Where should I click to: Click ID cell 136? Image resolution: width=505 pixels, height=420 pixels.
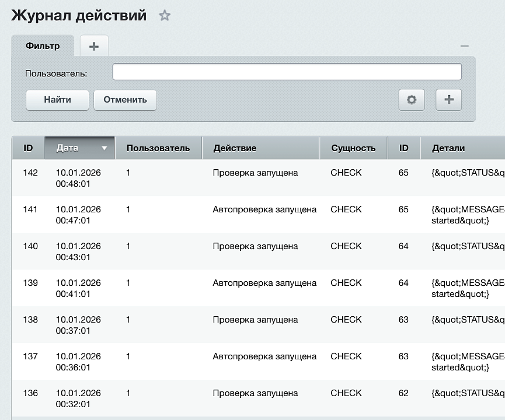[30, 393]
